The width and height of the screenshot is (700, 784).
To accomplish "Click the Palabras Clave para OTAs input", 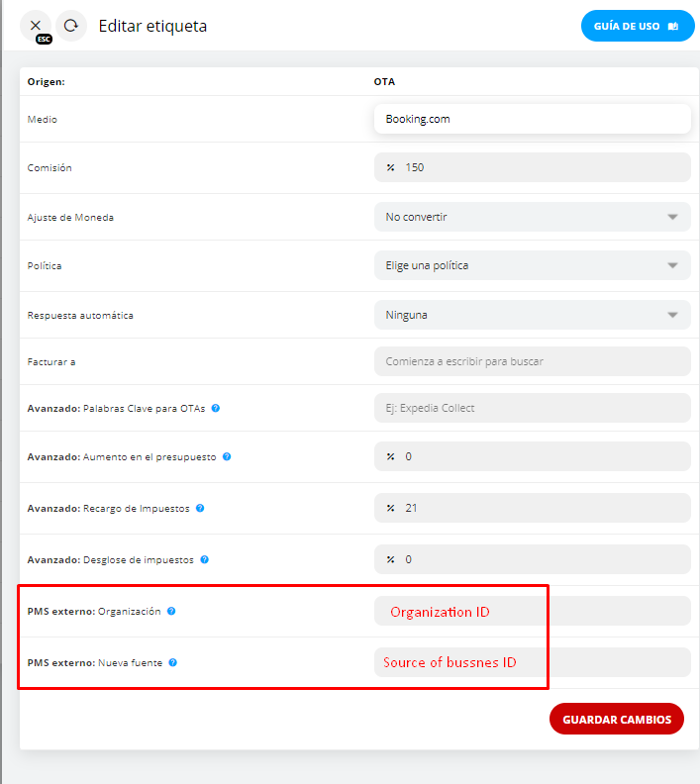I will [532, 408].
